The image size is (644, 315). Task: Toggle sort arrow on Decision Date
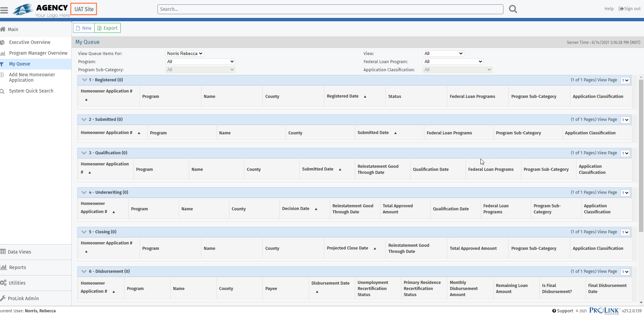316,209
